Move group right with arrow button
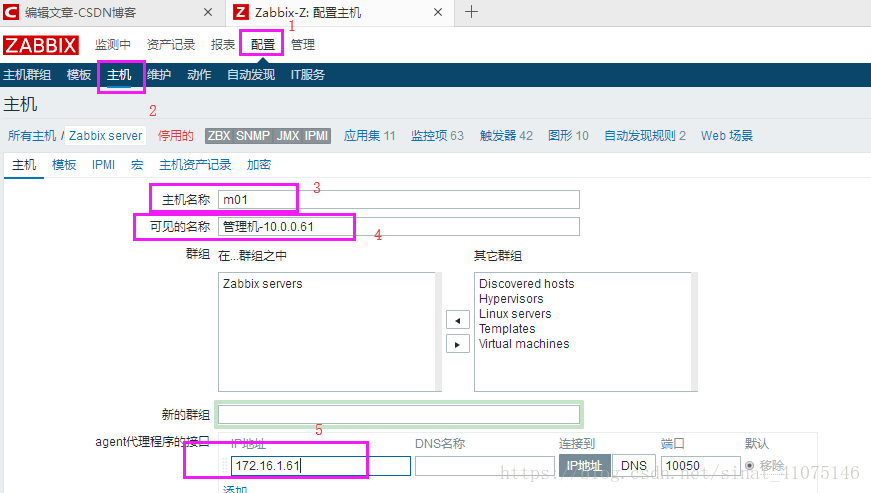 click(458, 344)
